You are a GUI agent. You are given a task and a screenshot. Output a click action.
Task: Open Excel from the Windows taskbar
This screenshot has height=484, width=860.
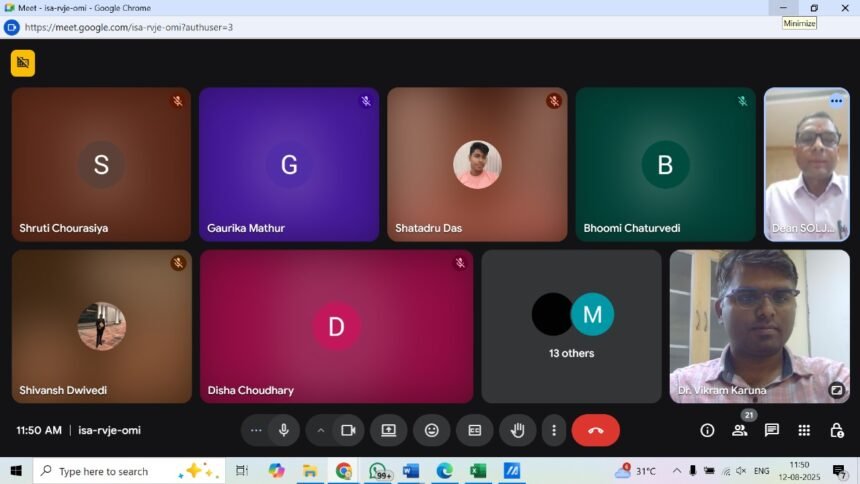478,471
